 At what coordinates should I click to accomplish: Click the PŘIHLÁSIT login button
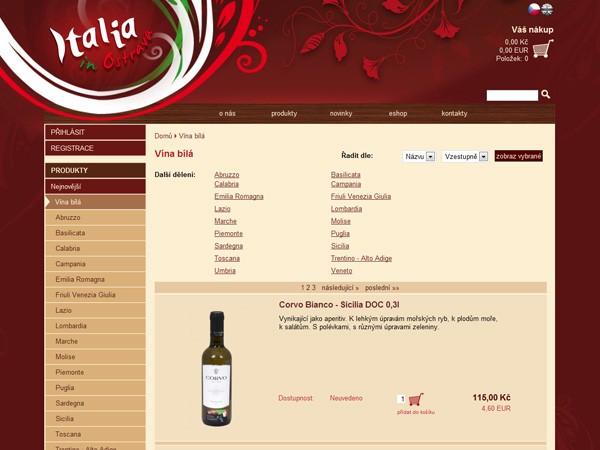point(95,132)
